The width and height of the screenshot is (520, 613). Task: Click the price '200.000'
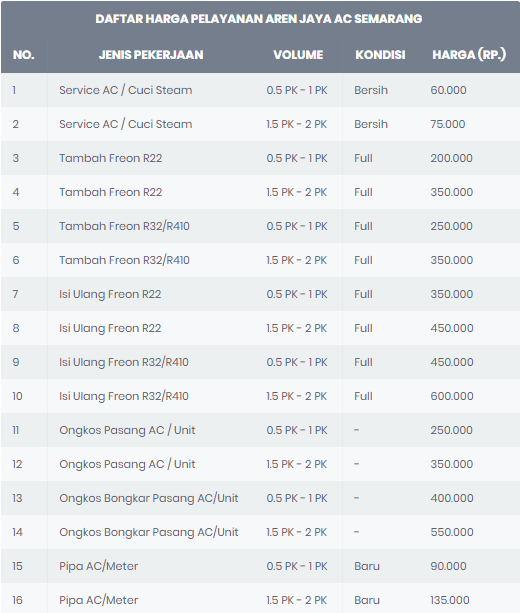click(x=452, y=158)
